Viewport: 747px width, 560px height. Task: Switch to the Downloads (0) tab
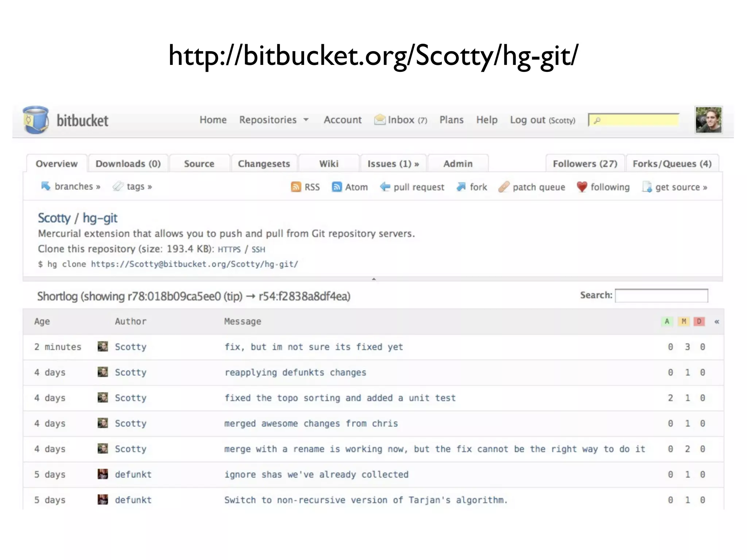point(128,164)
